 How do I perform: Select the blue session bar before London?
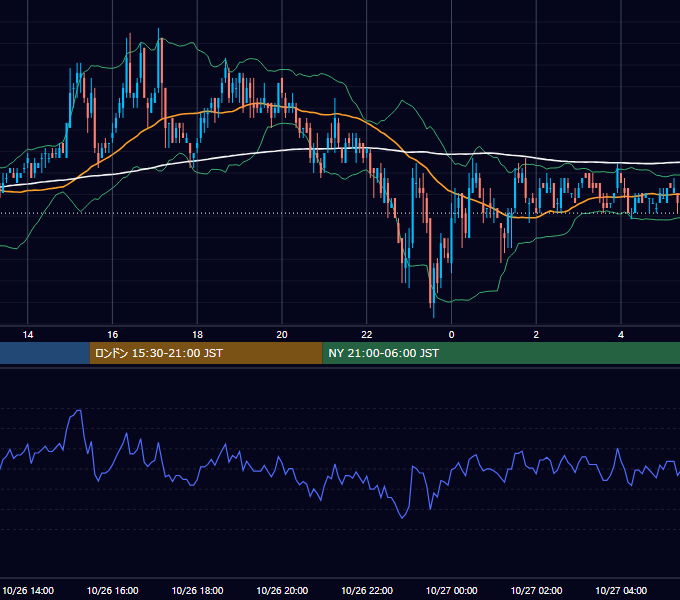[45, 353]
